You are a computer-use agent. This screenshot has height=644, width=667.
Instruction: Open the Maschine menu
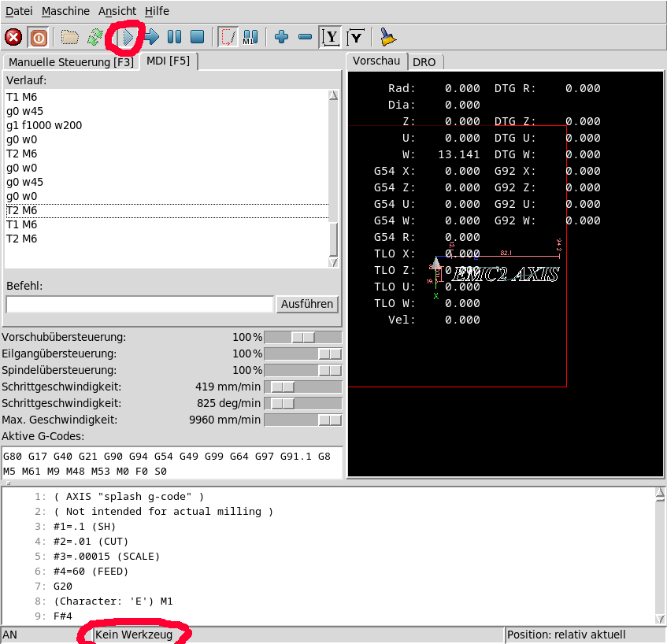tap(65, 11)
